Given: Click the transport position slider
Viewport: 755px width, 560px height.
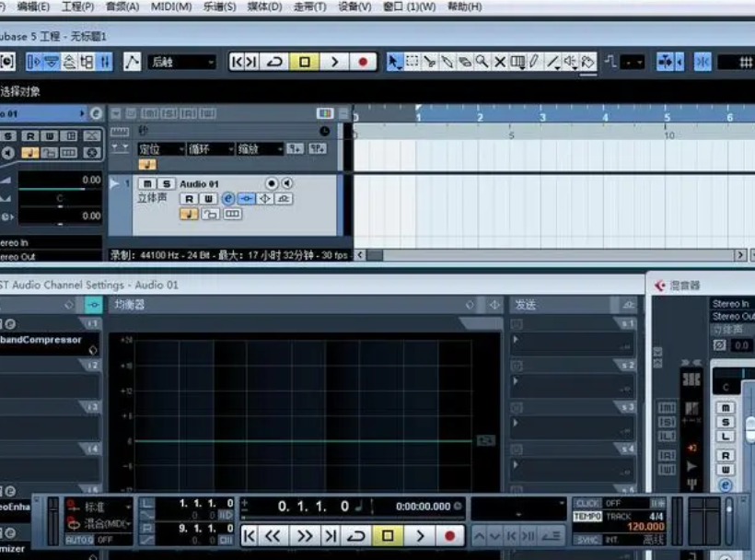Looking at the screenshot, I should pos(353,518).
